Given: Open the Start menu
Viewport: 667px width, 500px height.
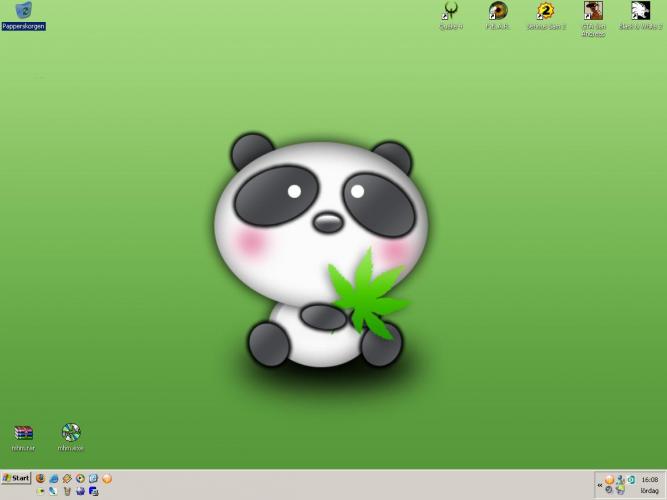Looking at the screenshot, I should 16,478.
